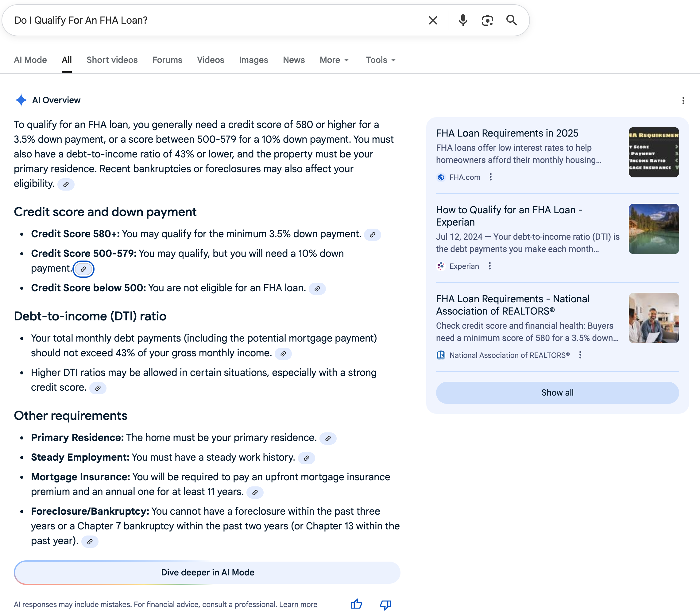Clear the search query with the X icon

[x=433, y=20]
